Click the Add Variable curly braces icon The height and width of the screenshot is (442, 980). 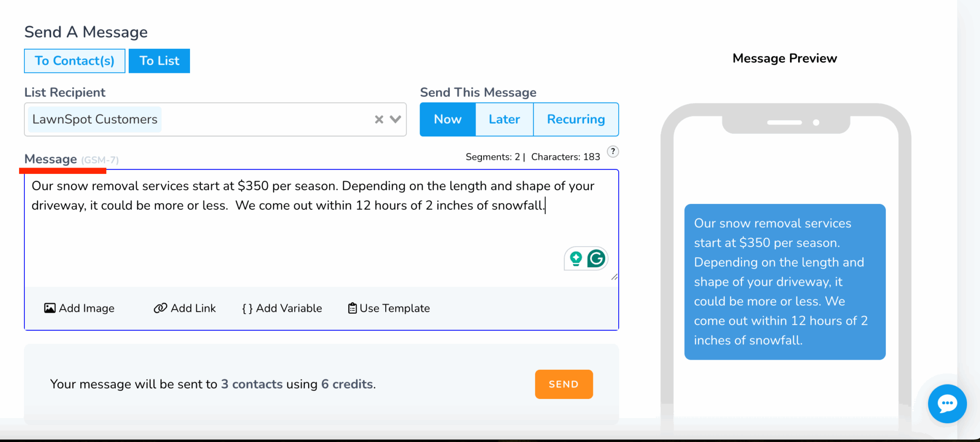coord(247,308)
